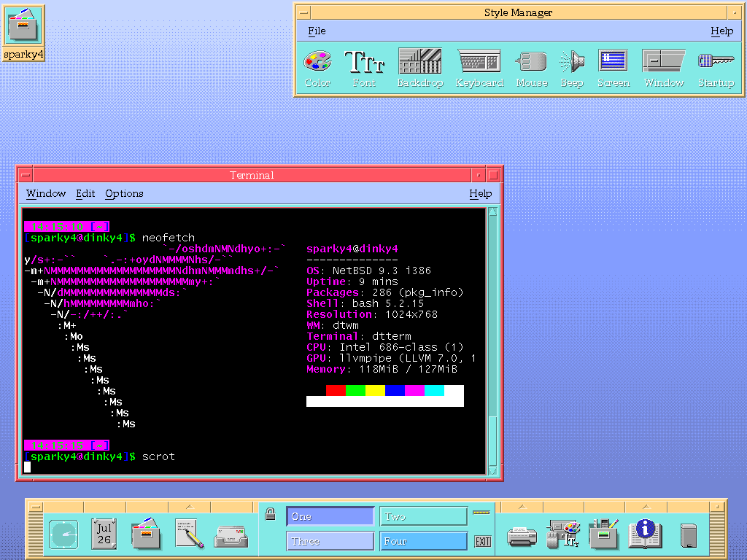Switch to workspace Two
This screenshot has height=560, width=747.
coord(423,516)
